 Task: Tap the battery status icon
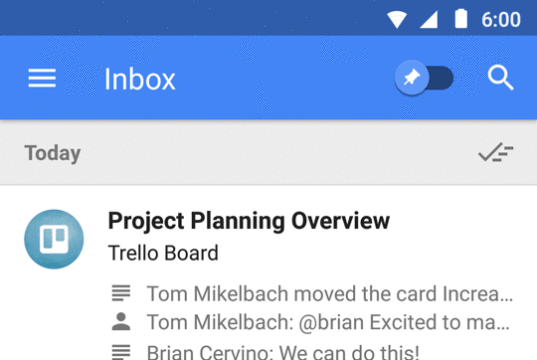click(x=461, y=19)
